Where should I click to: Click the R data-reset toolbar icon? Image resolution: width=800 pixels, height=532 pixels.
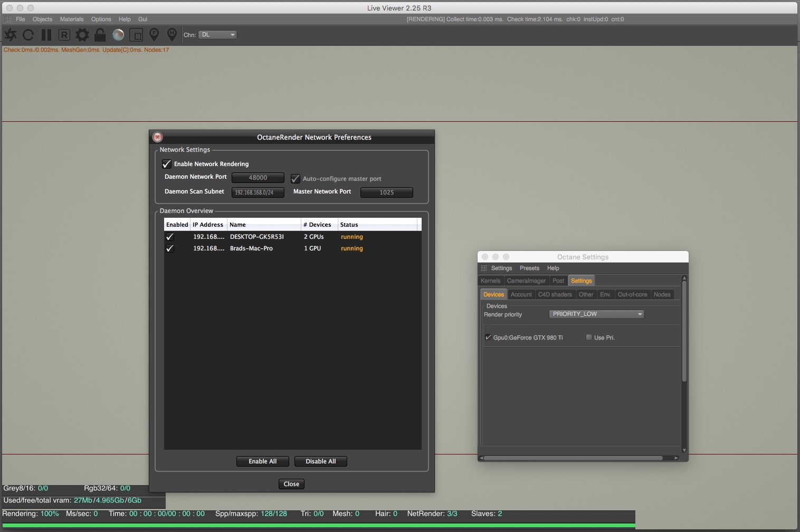pyautogui.click(x=64, y=35)
